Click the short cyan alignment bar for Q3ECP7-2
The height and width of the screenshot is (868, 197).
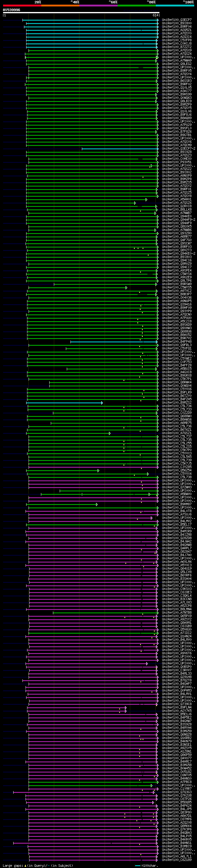coord(120,149)
